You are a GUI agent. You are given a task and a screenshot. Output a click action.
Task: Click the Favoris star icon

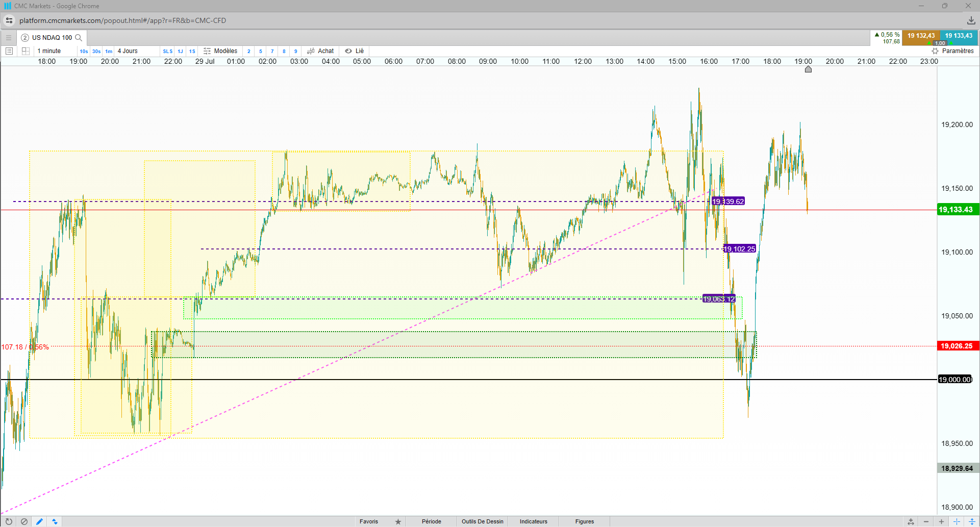tap(398, 521)
